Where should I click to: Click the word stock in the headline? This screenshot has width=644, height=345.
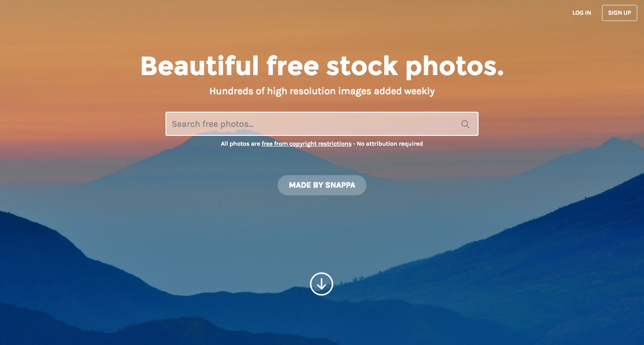(362, 66)
